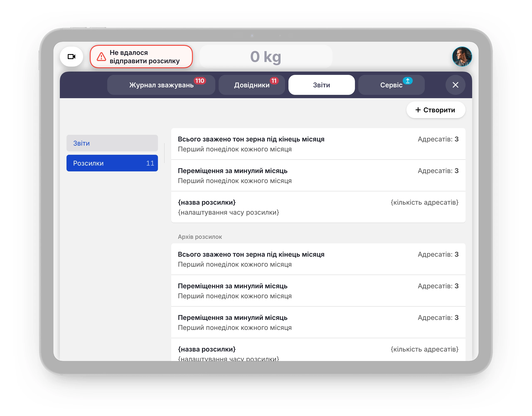Click the plus icon in Створити button
This screenshot has width=532, height=416.
pos(418,110)
